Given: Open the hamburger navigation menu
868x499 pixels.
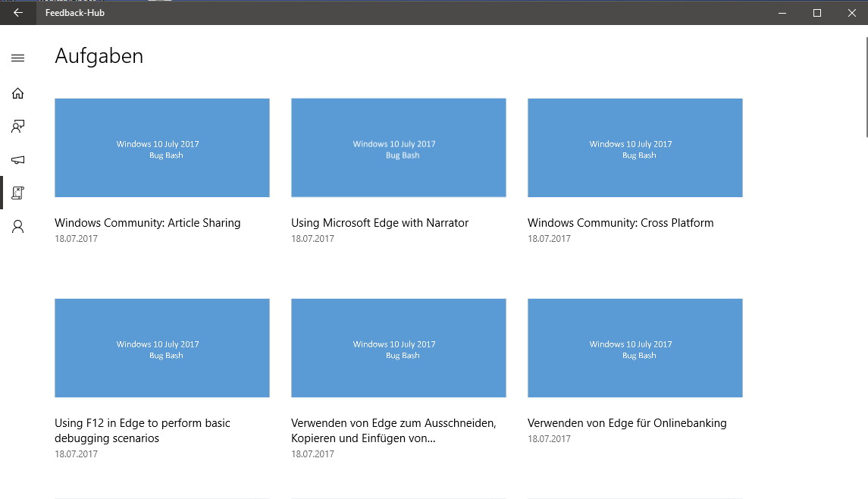Looking at the screenshot, I should pos(17,58).
